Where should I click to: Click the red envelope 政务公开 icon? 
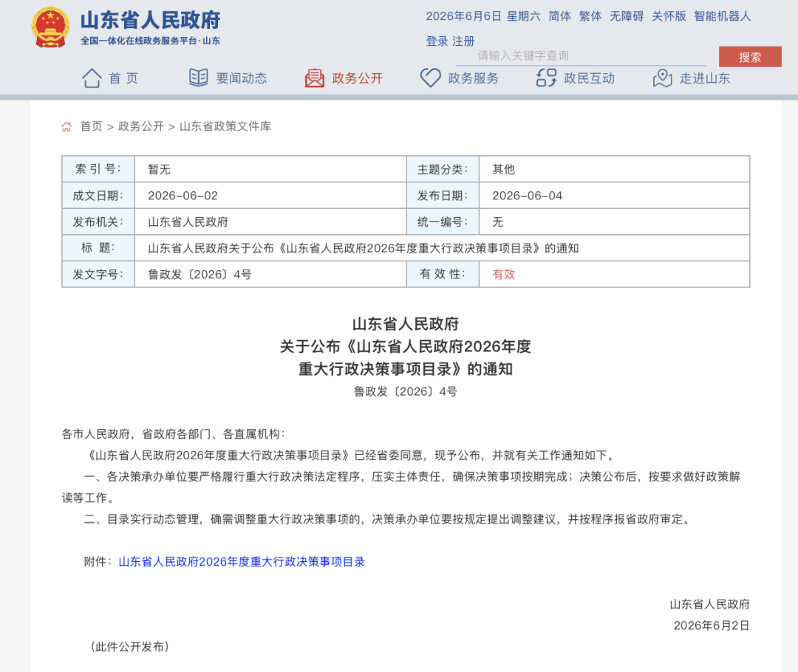315,78
